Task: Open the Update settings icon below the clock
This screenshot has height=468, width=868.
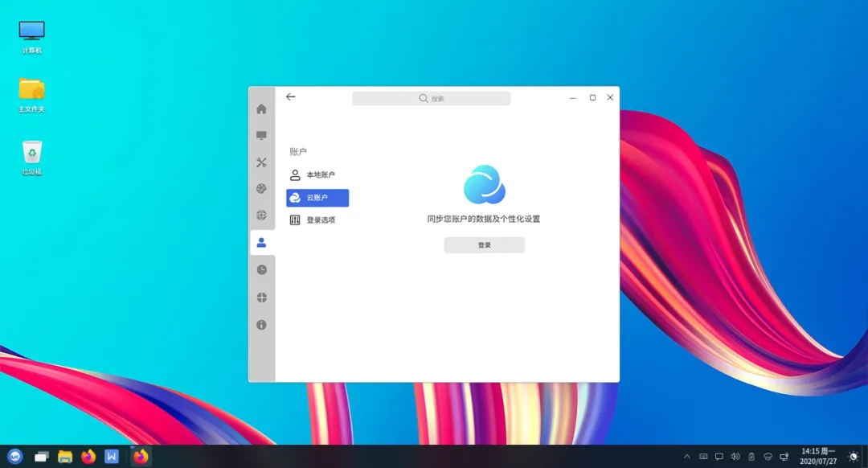Action: click(x=260, y=297)
